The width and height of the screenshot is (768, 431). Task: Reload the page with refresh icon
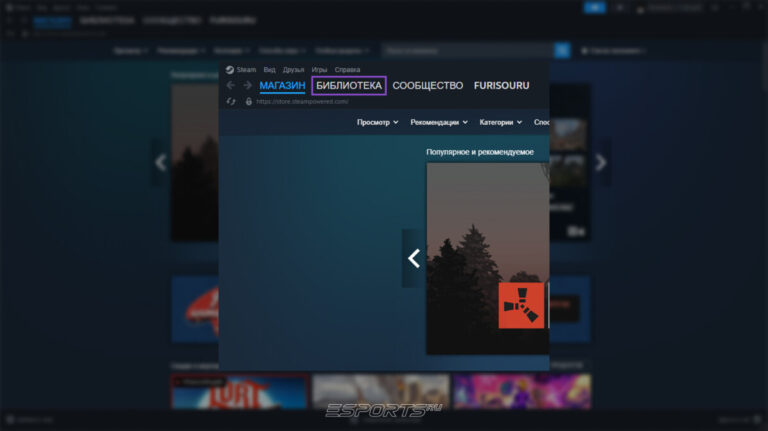pyautogui.click(x=231, y=101)
